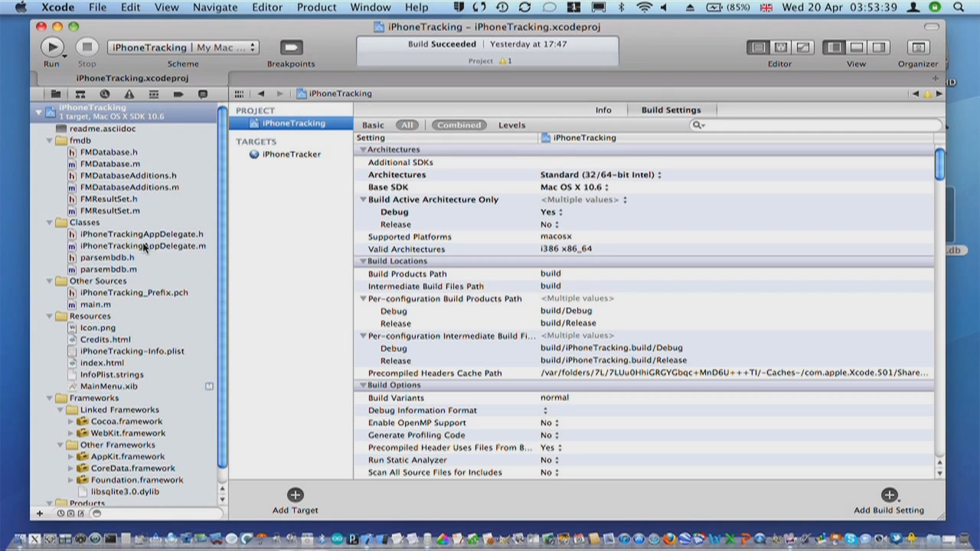Select the iPhoneTracker target

point(291,154)
